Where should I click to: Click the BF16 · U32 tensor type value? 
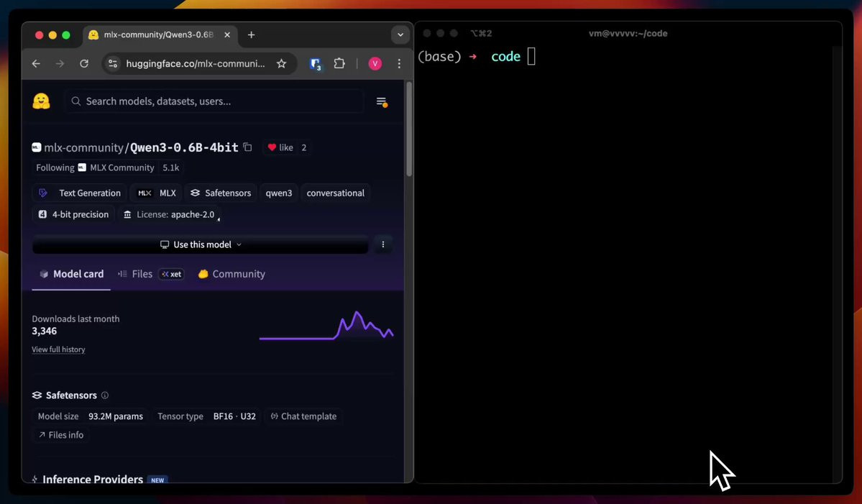(234, 416)
